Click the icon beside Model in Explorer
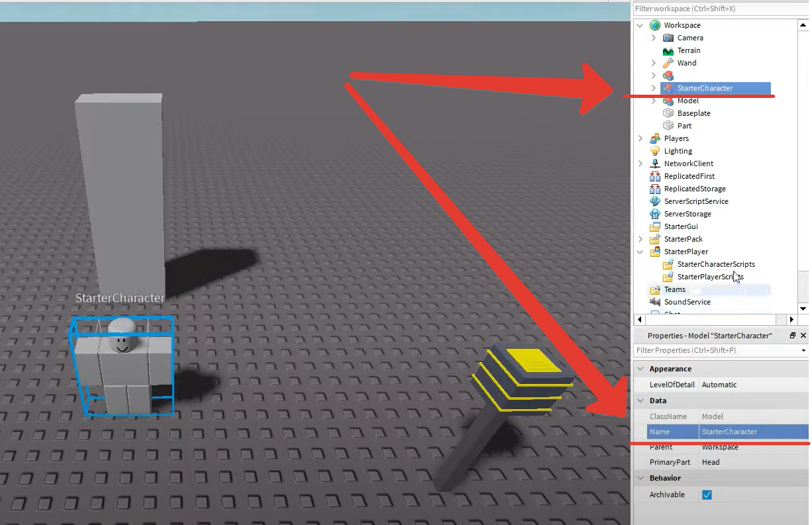This screenshot has width=812, height=525. point(668,101)
